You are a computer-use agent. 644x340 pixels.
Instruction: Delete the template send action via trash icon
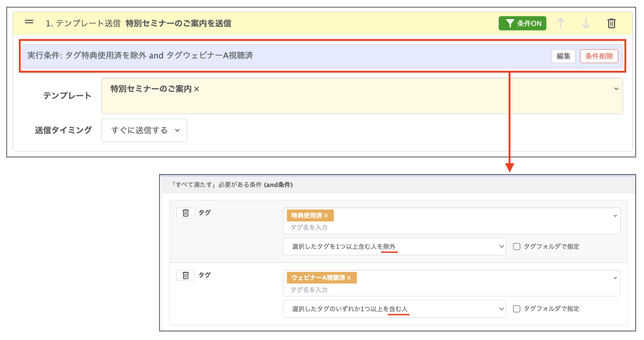(x=611, y=24)
